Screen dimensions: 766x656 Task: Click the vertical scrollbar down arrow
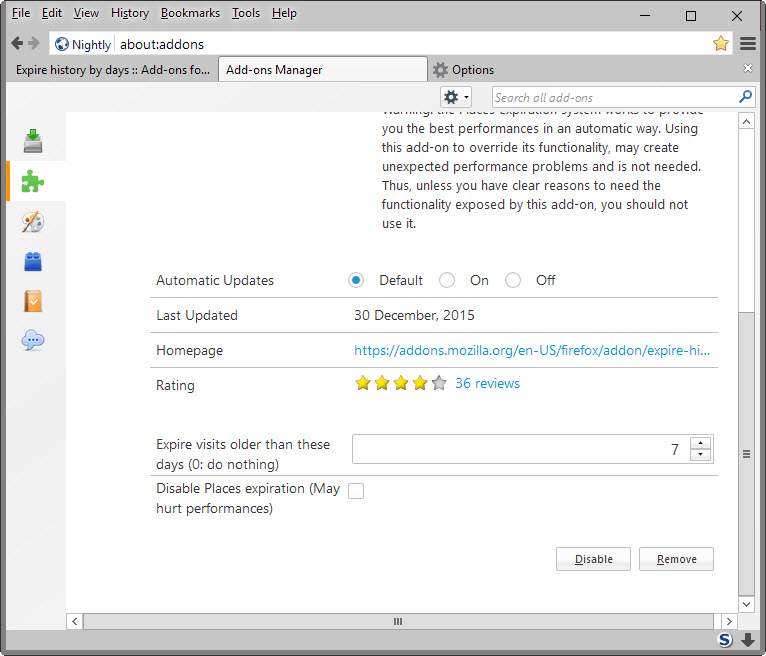coord(746,604)
